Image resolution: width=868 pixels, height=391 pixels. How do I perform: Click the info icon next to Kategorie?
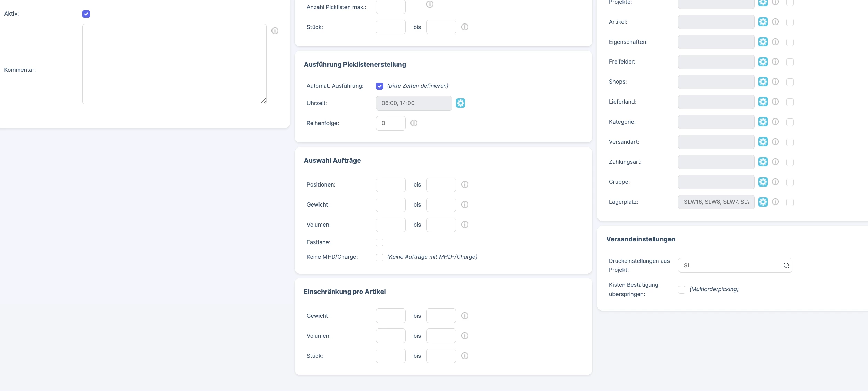[775, 122]
